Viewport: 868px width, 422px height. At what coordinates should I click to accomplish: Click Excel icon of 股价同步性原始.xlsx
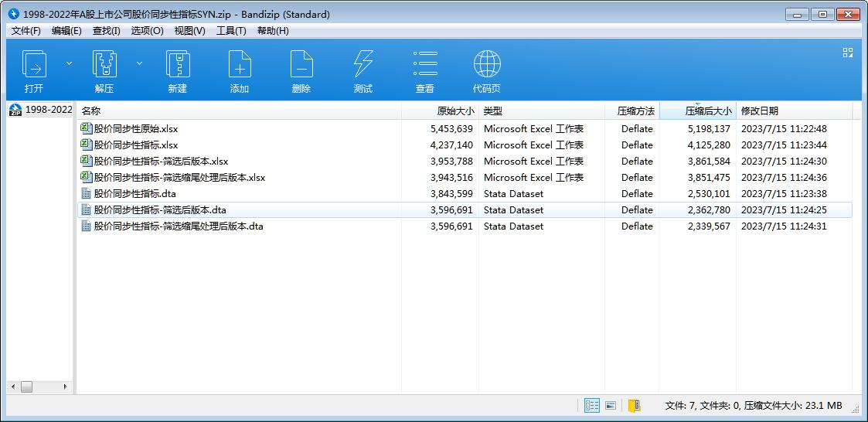point(86,128)
